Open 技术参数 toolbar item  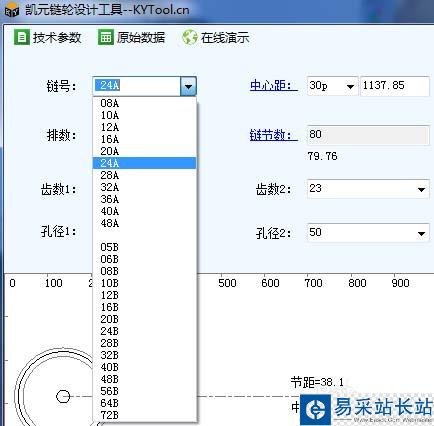48,37
